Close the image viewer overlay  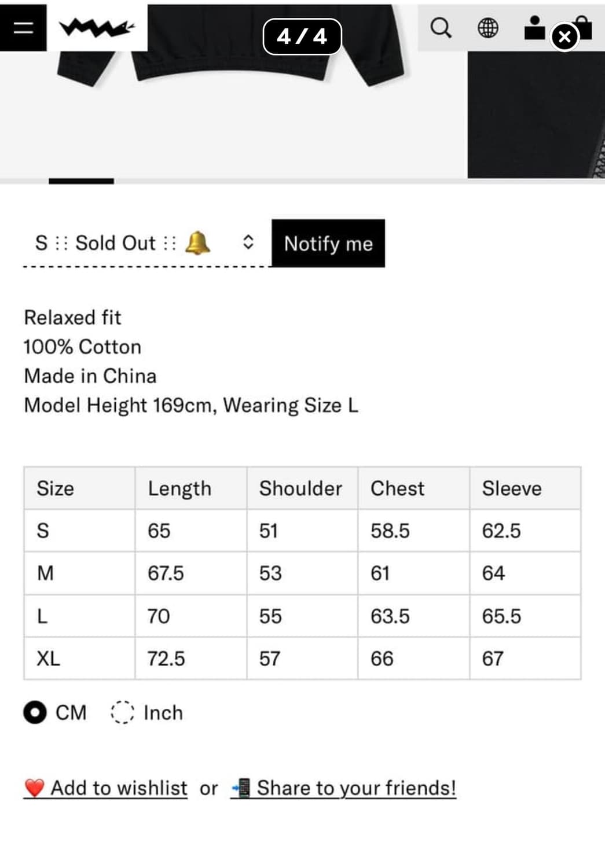(564, 37)
